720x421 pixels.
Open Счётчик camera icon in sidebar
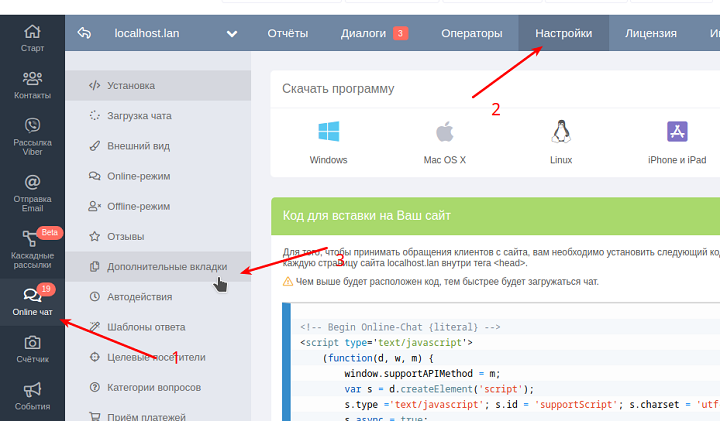(x=32, y=342)
